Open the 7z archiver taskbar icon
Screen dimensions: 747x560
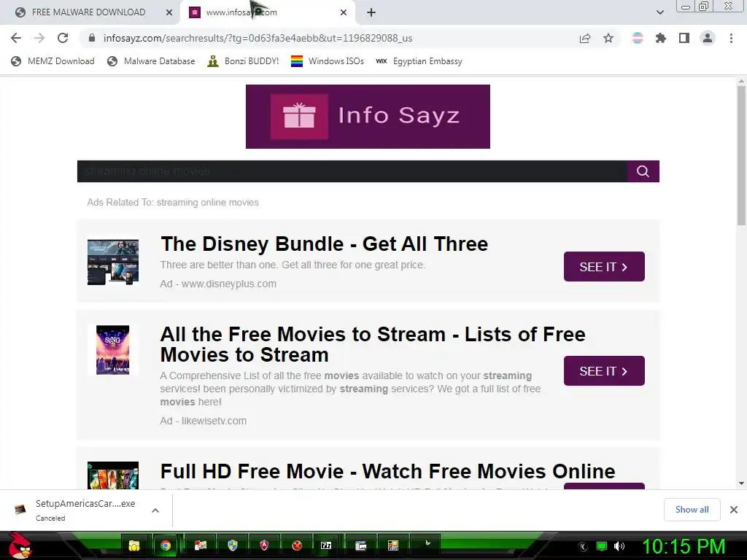[326, 545]
